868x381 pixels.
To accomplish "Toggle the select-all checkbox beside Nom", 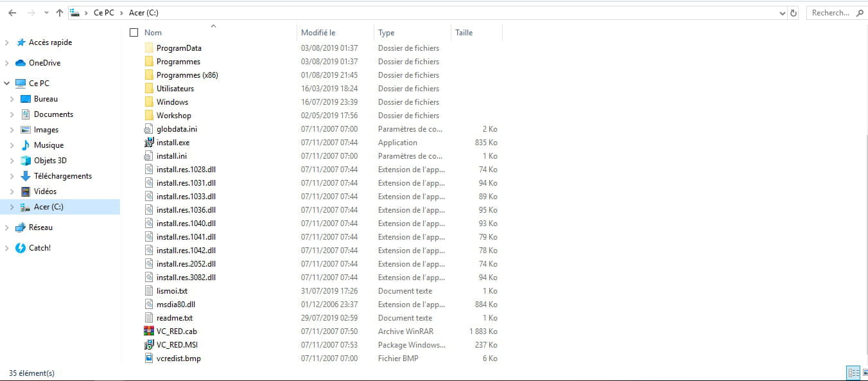I will (134, 32).
